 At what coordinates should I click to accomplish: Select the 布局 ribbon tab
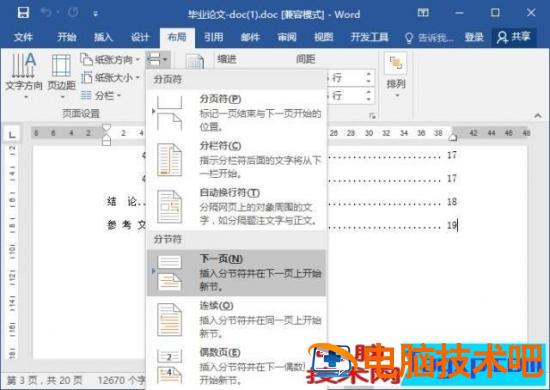click(x=177, y=37)
